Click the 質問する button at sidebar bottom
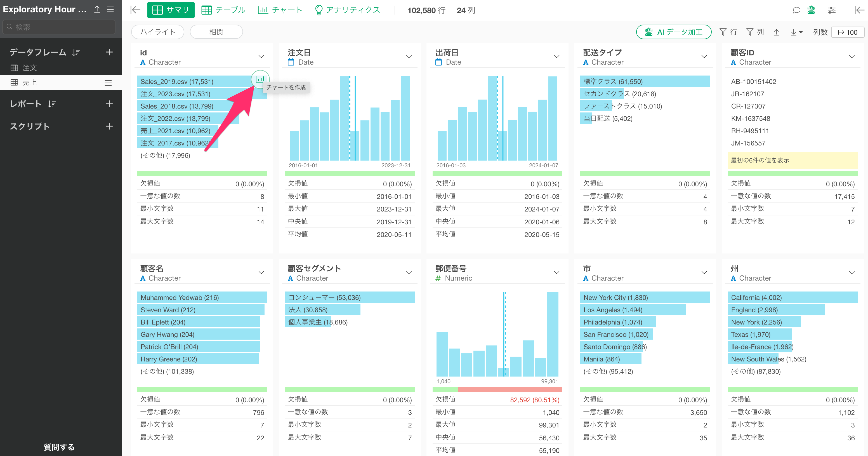This screenshot has width=868, height=456. [x=59, y=447]
